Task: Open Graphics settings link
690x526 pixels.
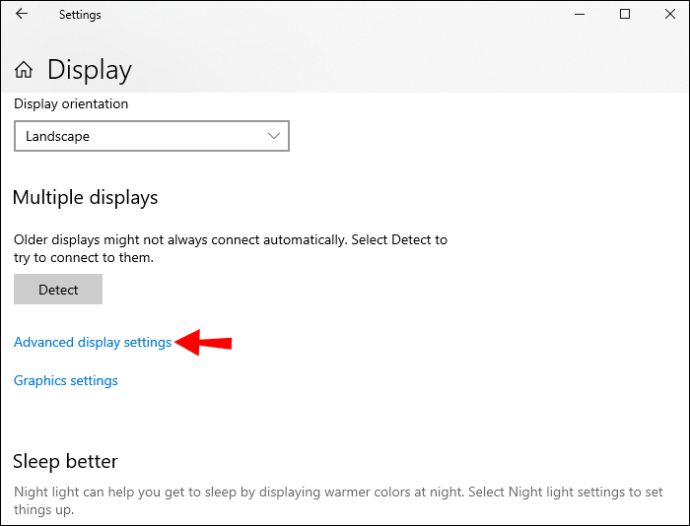Action: pos(66,380)
